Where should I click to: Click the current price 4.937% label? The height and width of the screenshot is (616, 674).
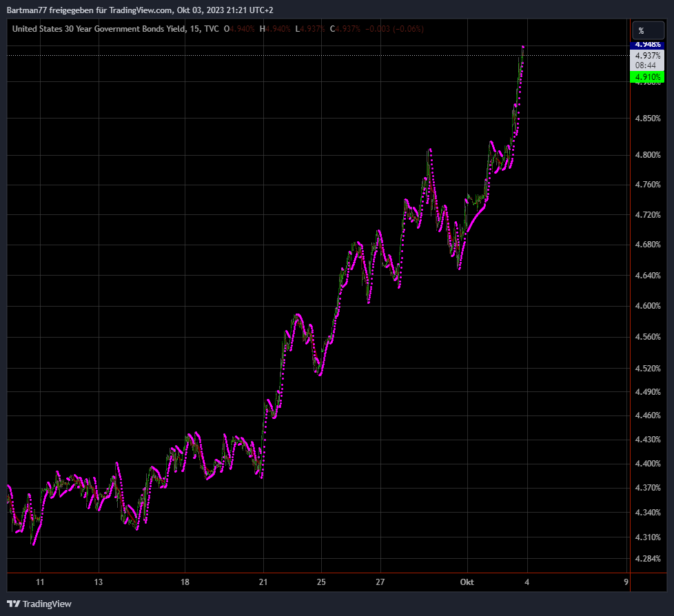647,56
